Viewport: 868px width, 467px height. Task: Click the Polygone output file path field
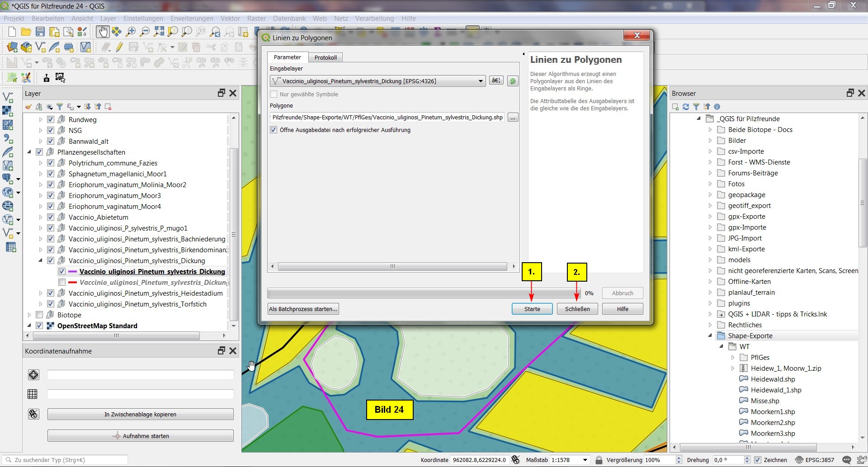tap(387, 118)
